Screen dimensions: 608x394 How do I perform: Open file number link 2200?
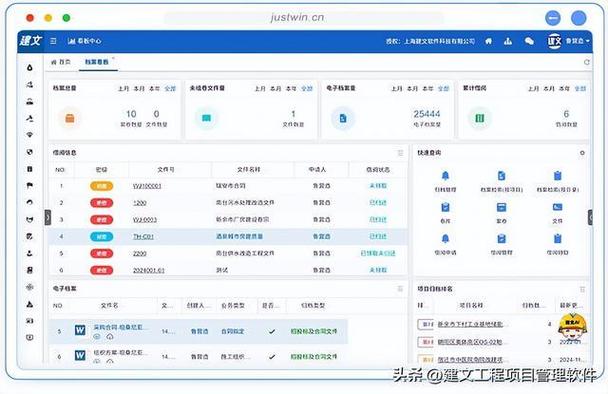coord(140,253)
